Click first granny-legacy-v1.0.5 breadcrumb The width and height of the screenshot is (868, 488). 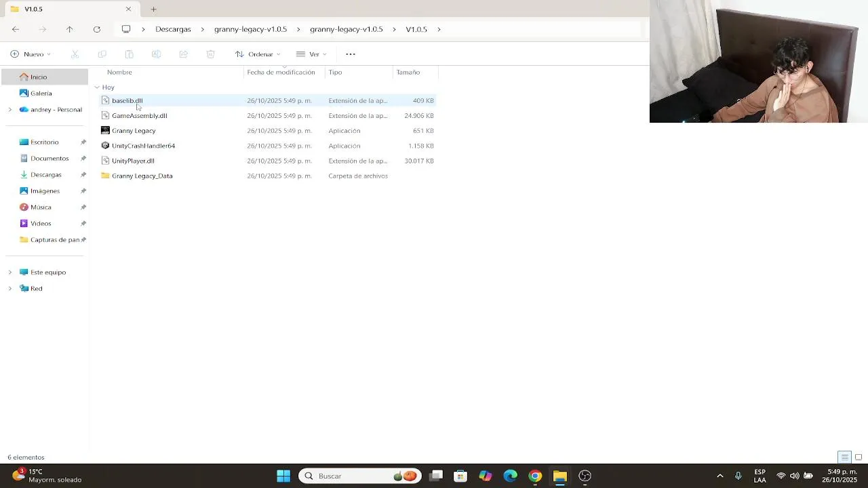[250, 29]
